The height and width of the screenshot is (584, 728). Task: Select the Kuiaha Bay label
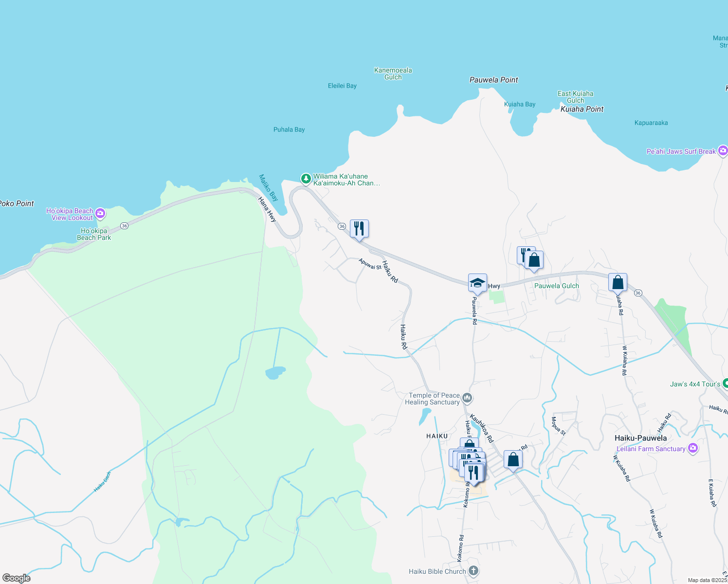coord(520,104)
